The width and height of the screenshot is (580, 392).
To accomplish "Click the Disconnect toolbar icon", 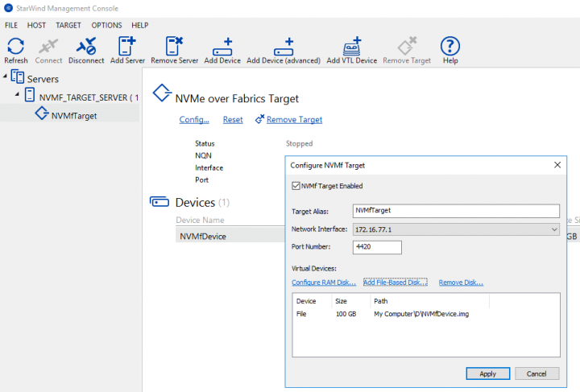I will [x=86, y=46].
